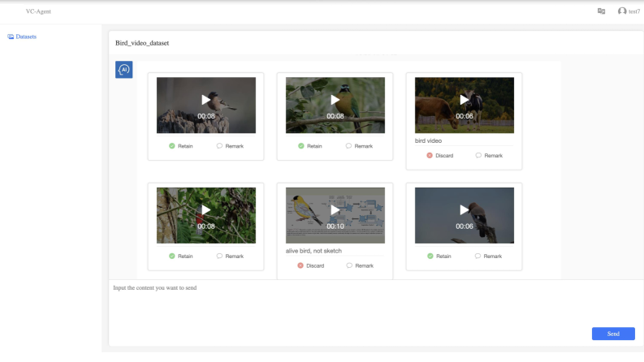The image size is (644, 362).
Task: Click the 'bird video' remark text
Action: (428, 140)
